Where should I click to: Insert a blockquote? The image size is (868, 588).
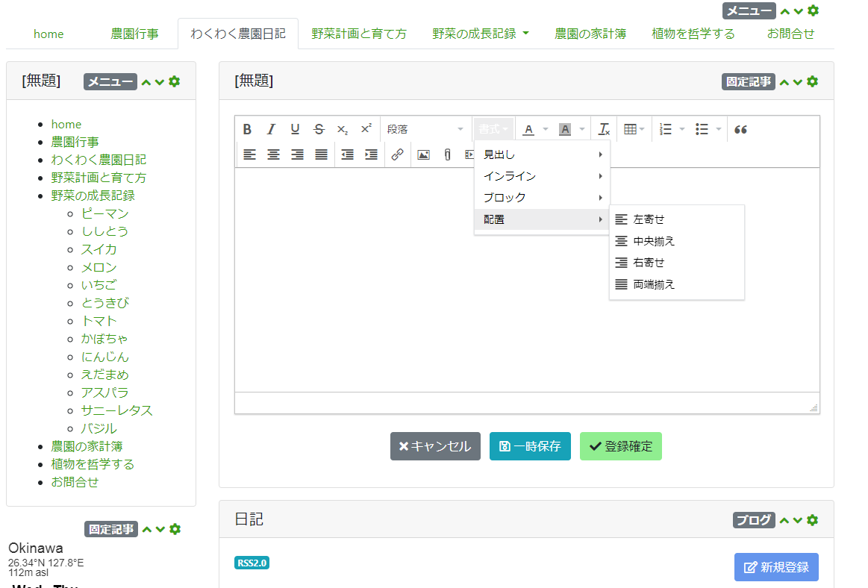coord(740,129)
